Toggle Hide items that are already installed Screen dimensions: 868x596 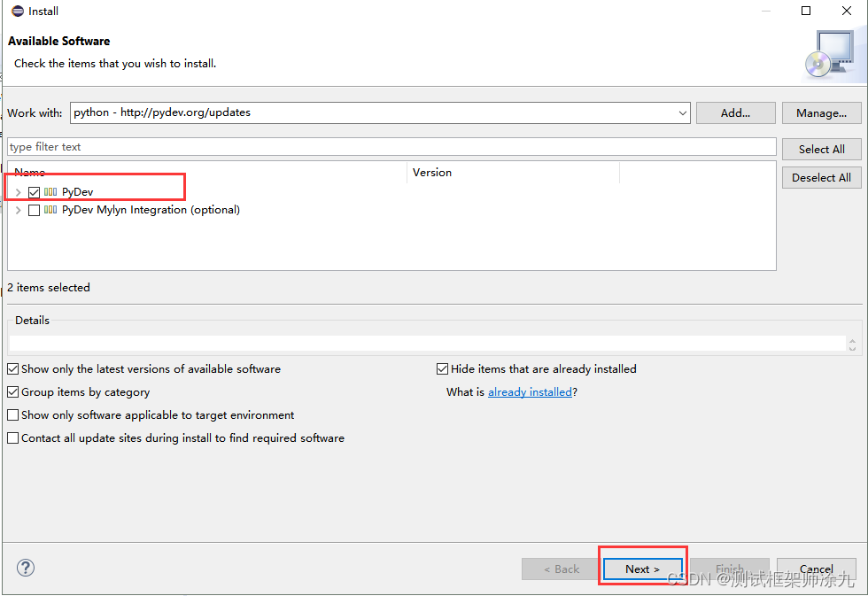442,368
